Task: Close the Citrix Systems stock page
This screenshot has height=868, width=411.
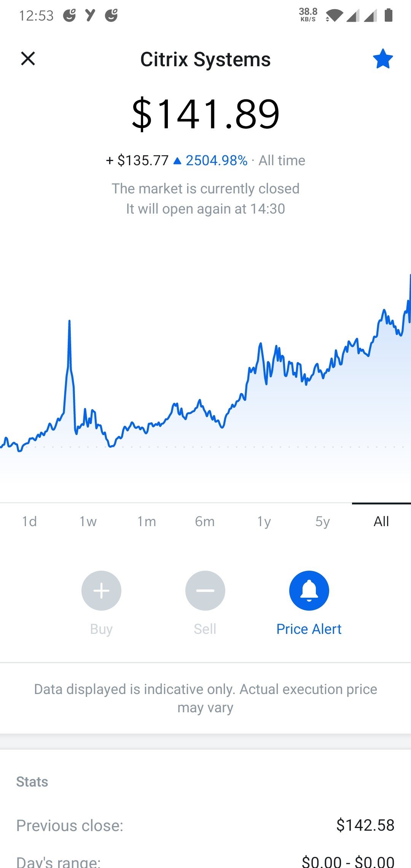Action: tap(28, 59)
